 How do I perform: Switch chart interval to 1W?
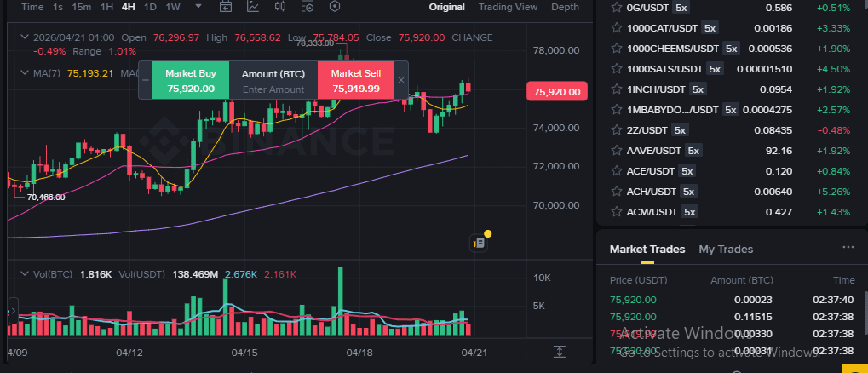[173, 7]
